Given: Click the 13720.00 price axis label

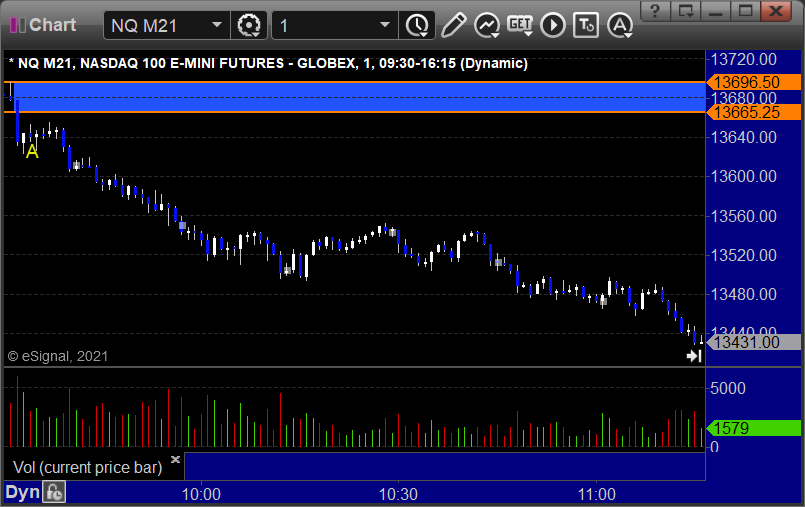Looking at the screenshot, I should 743,59.
